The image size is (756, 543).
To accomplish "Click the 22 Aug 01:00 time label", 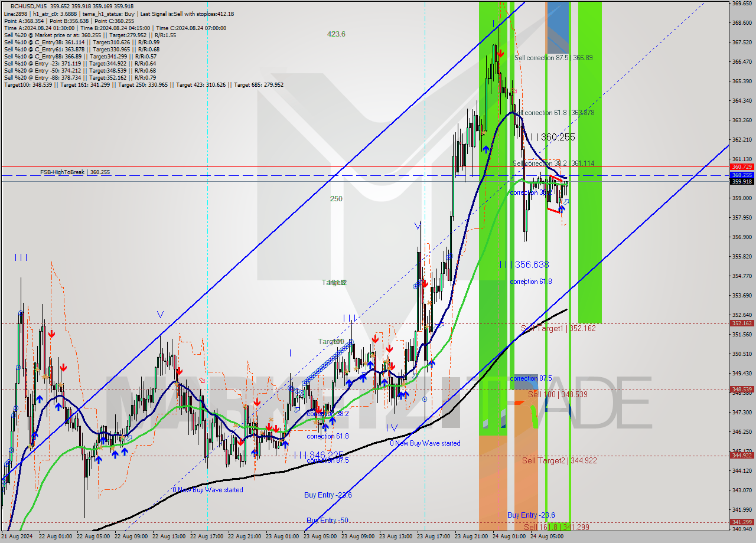I will 56,537.
